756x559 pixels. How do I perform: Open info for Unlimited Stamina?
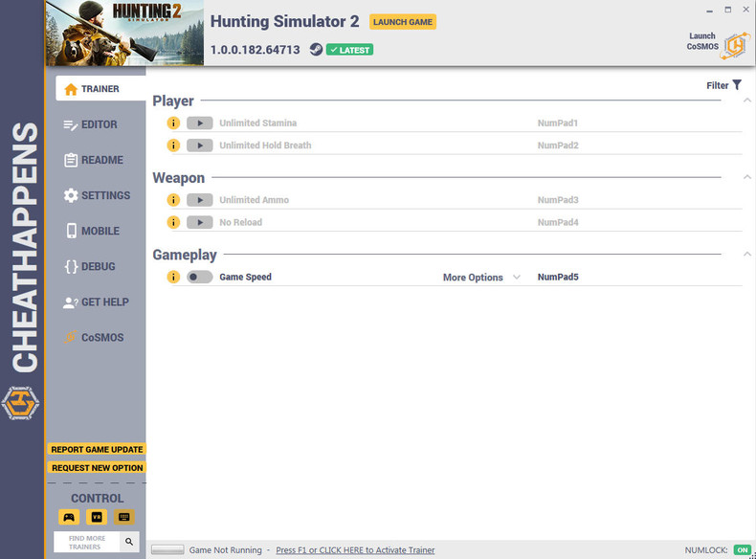pos(173,123)
